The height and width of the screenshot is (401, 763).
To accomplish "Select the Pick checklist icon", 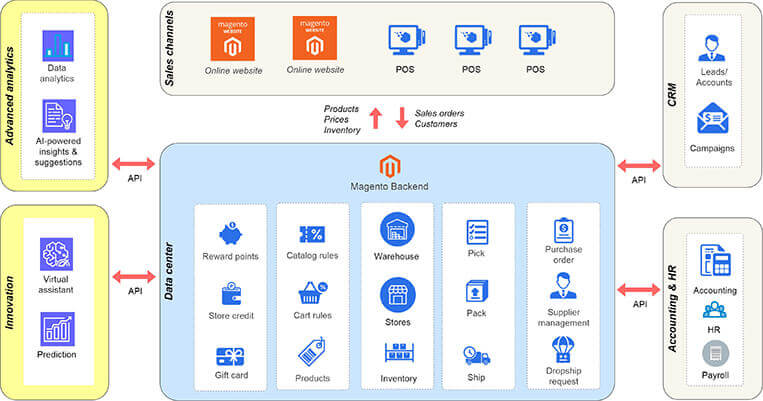I will coord(477,232).
